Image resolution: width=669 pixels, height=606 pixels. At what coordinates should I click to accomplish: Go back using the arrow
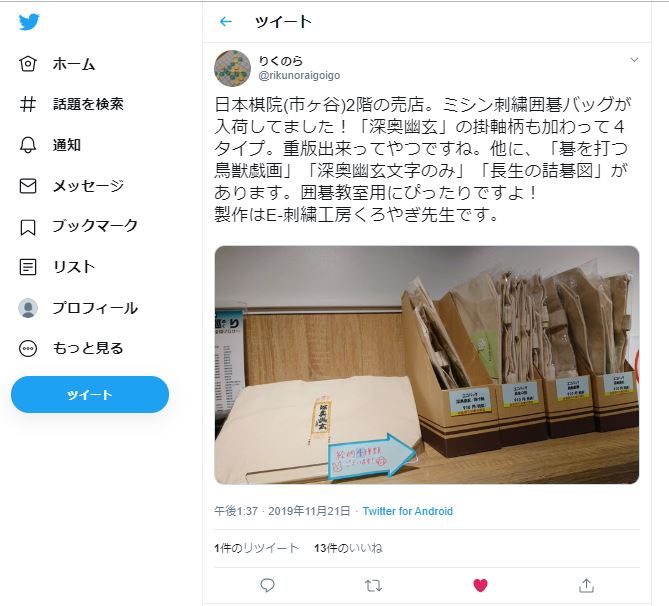tap(225, 21)
